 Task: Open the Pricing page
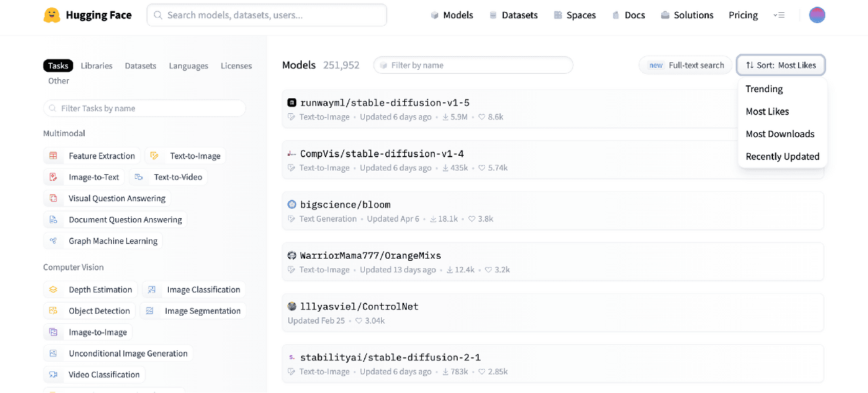(x=743, y=15)
